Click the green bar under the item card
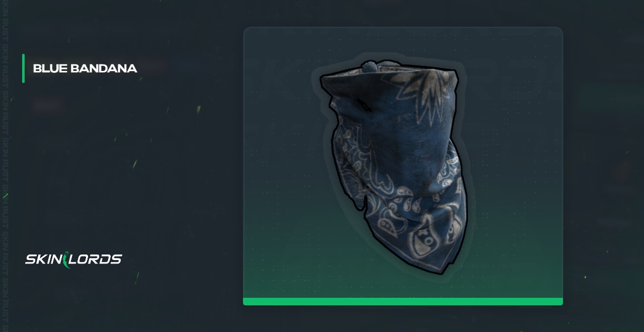The width and height of the screenshot is (644, 332). (403, 301)
